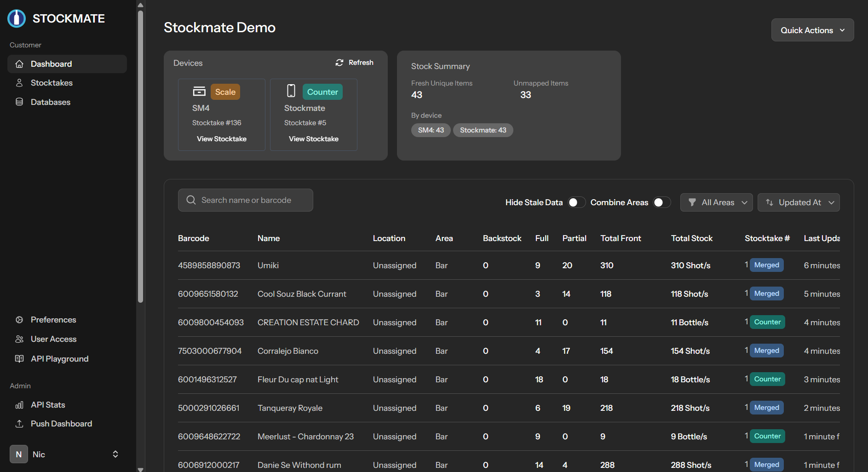The width and height of the screenshot is (868, 472).
Task: Click the teal Counter badge on Stockmate card
Action: coord(322,92)
